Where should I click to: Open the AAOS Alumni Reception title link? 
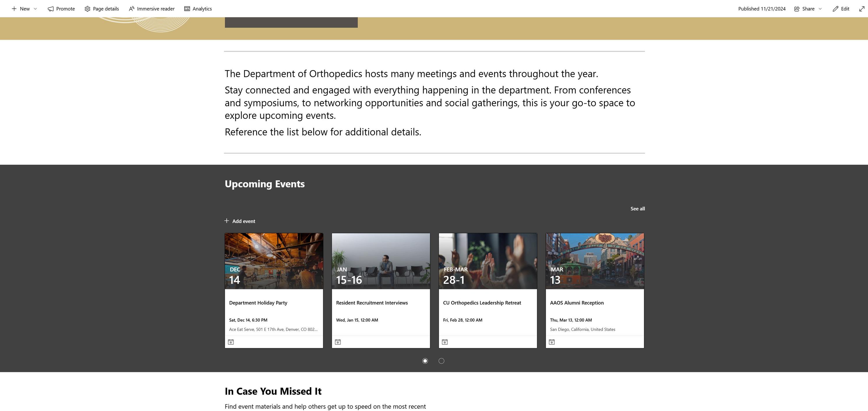coord(576,303)
